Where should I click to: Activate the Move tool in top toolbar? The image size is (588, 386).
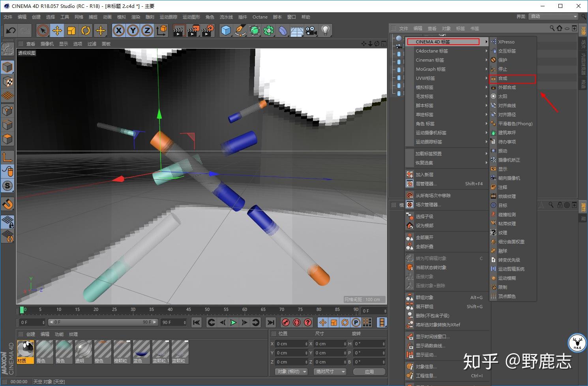[x=57, y=30]
